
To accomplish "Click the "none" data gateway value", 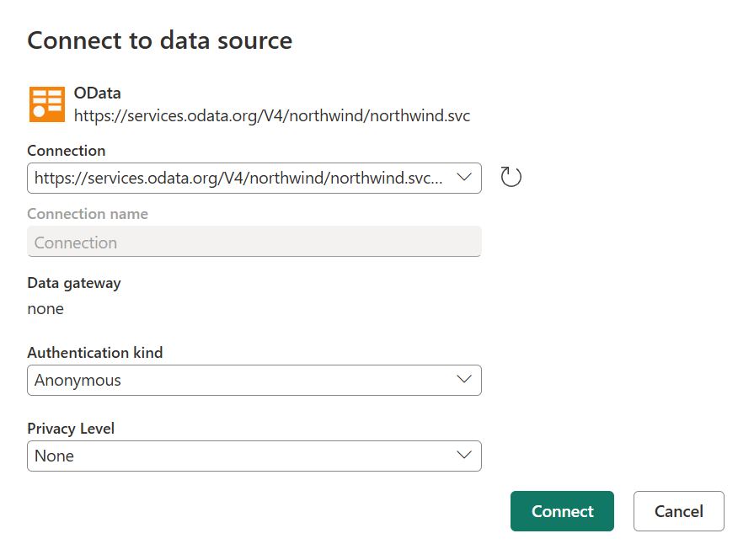I will 45,308.
